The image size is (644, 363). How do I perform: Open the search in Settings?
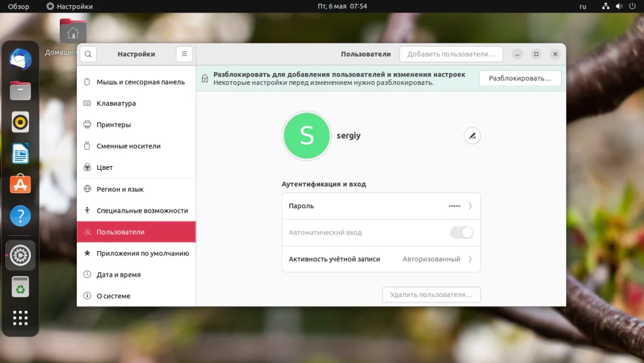click(87, 54)
